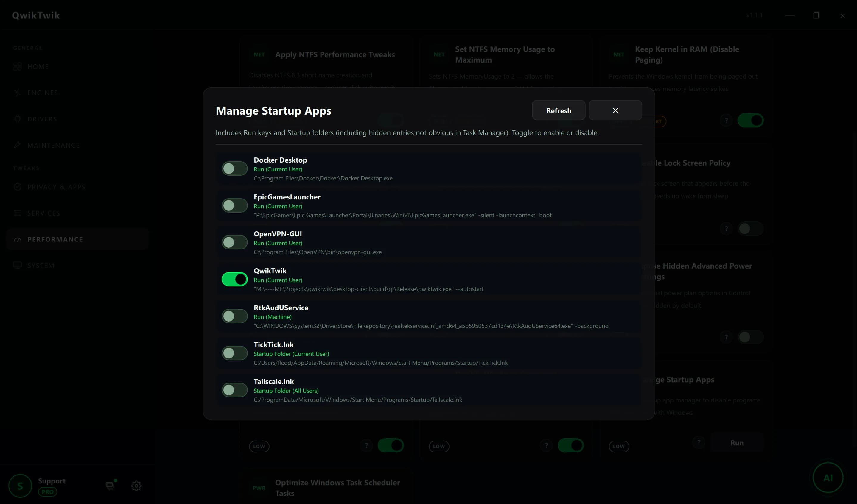Screen dimensions: 857x504
Task: Open help for Manage Startup Apps card
Action: click(x=699, y=442)
